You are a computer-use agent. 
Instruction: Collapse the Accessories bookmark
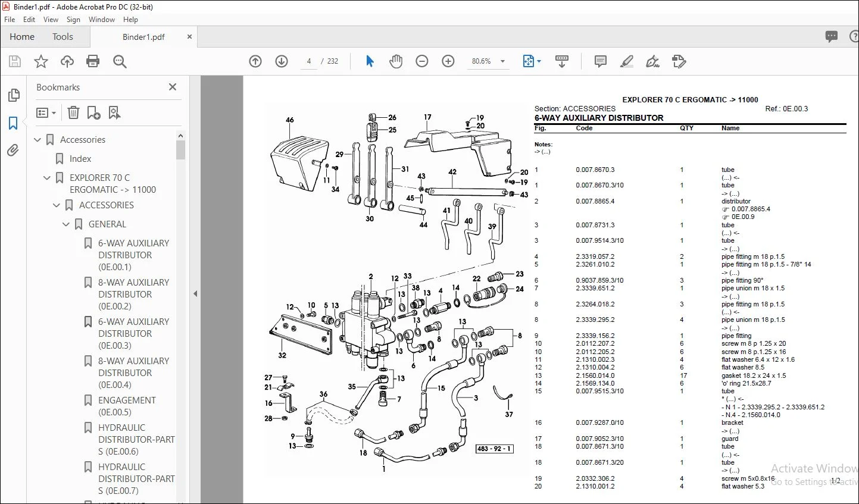click(x=38, y=140)
